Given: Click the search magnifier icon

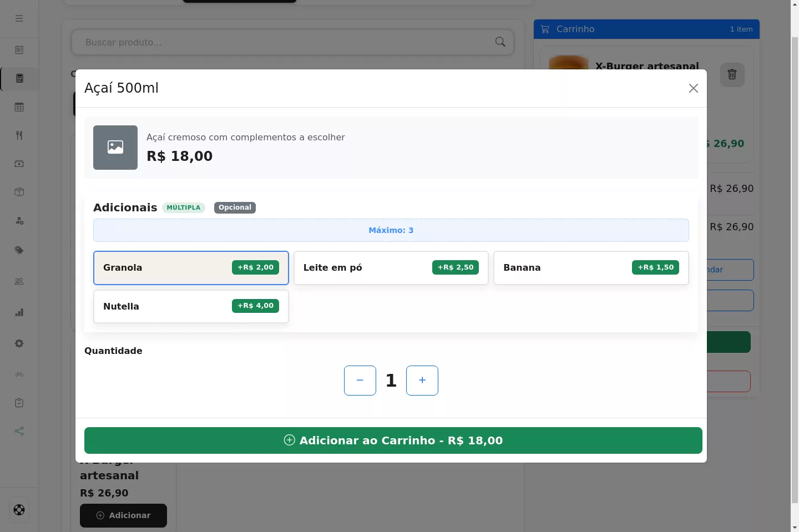Looking at the screenshot, I should (500, 42).
